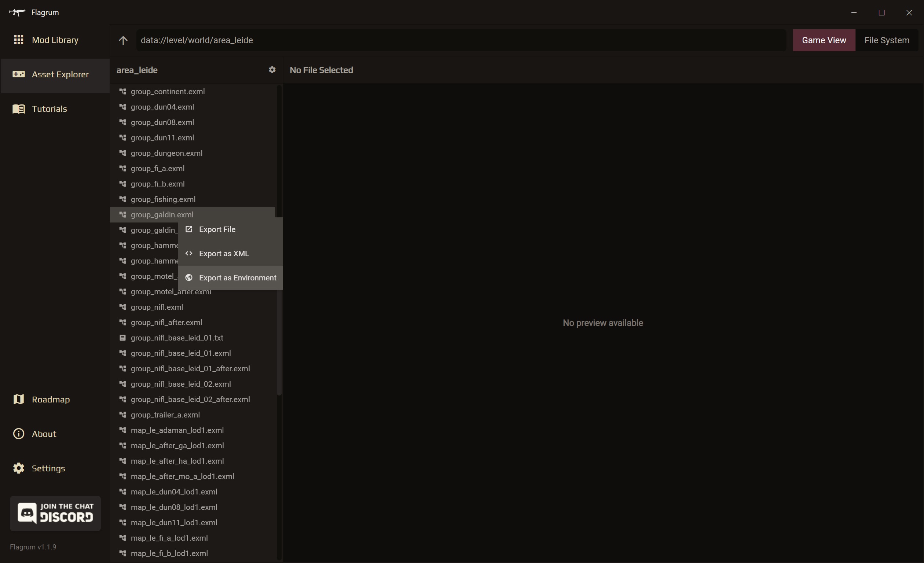Viewport: 924px width, 563px height.
Task: Open area_leide folder settings gear
Action: (272, 70)
